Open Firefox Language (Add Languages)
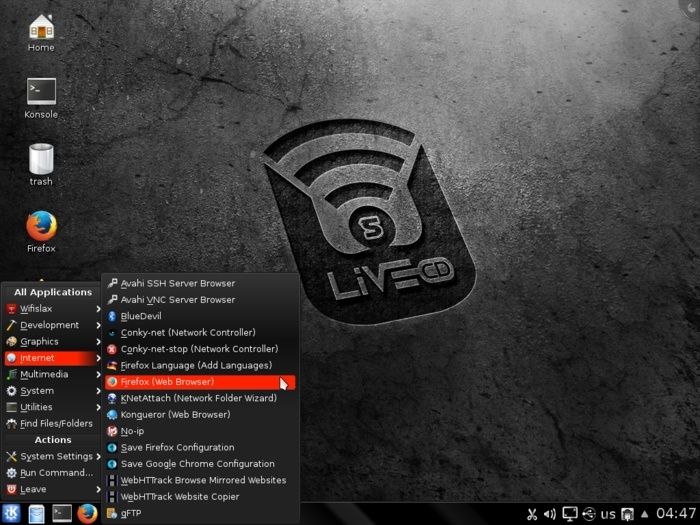700x525 pixels. click(200, 366)
